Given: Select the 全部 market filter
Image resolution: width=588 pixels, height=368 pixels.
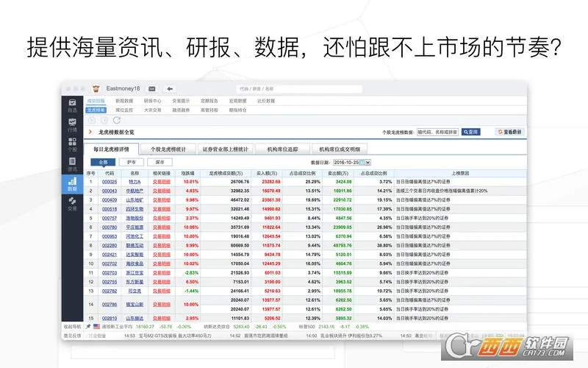Looking at the screenshot, I should (103, 162).
